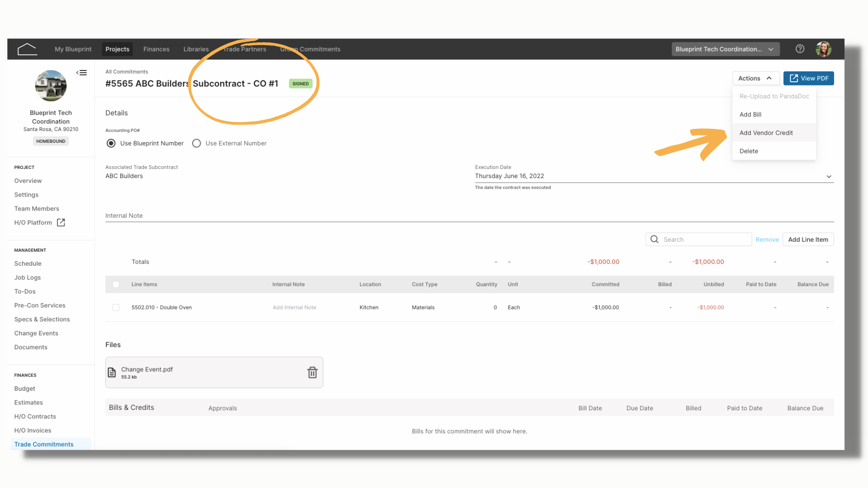This screenshot has height=488, width=868.
Task: Click the Blueprint house logo icon
Action: point(27,49)
